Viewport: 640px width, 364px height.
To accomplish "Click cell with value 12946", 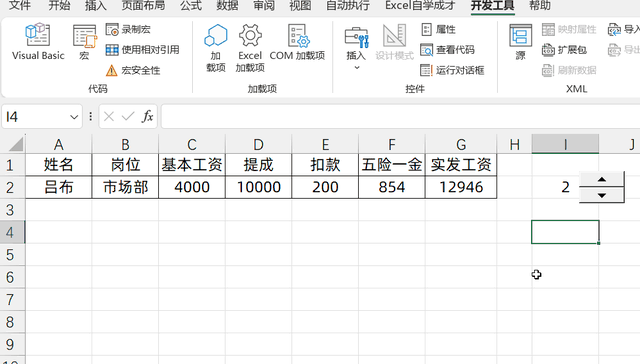I will [x=461, y=187].
